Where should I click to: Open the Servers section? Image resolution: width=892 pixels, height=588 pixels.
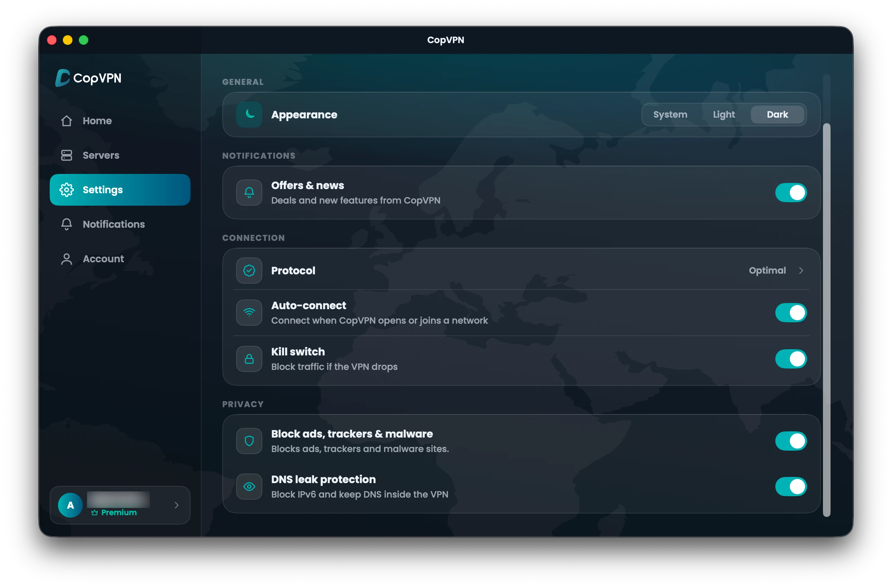click(x=120, y=155)
